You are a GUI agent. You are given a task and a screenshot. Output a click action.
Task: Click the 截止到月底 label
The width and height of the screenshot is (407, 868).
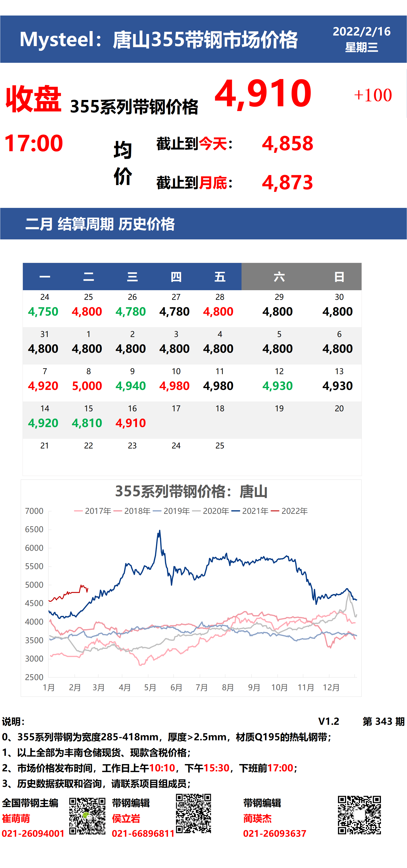click(x=195, y=183)
